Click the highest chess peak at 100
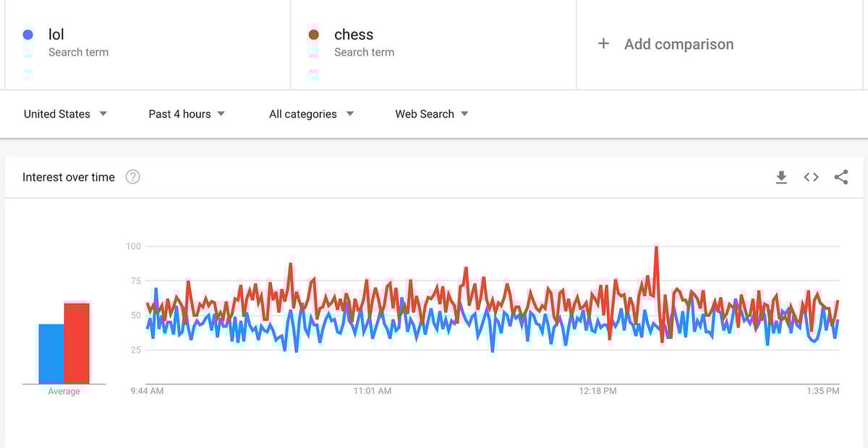 coord(656,247)
